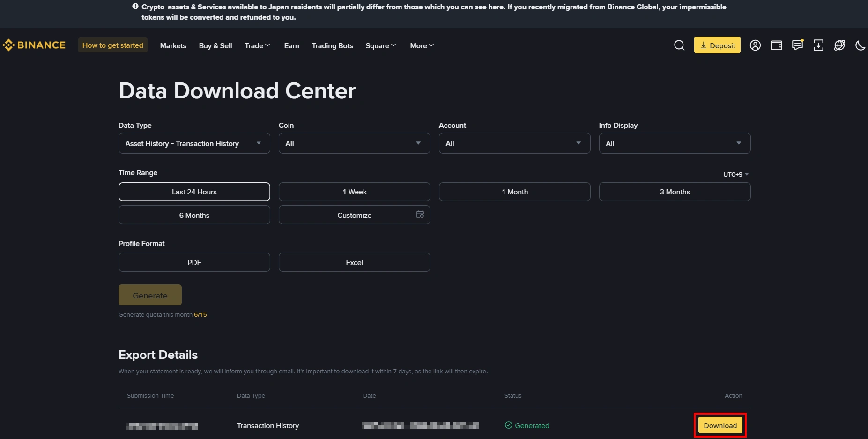The height and width of the screenshot is (439, 868).
Task: Open the Markets page
Action: (x=173, y=45)
